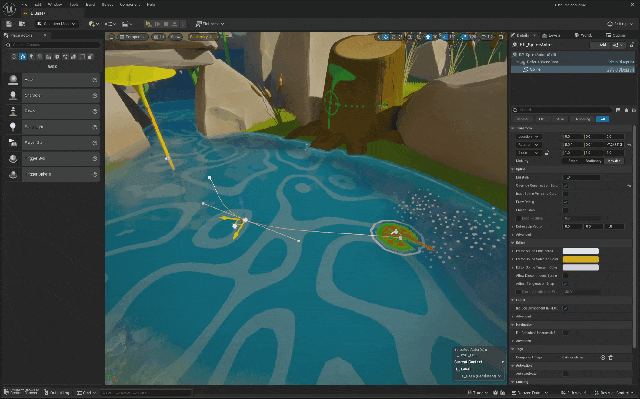Open the Details panel settings gear beside the search
The image size is (640, 399).
634,110
